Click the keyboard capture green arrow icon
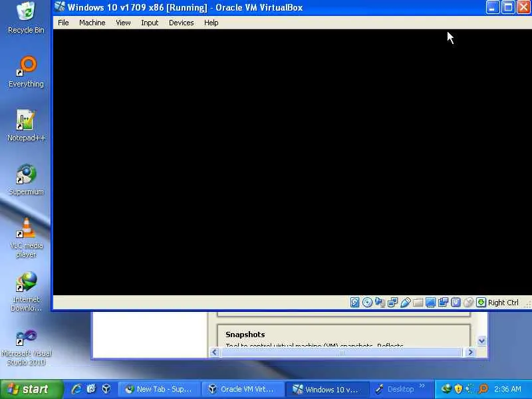The width and height of the screenshot is (532, 399). click(x=481, y=303)
